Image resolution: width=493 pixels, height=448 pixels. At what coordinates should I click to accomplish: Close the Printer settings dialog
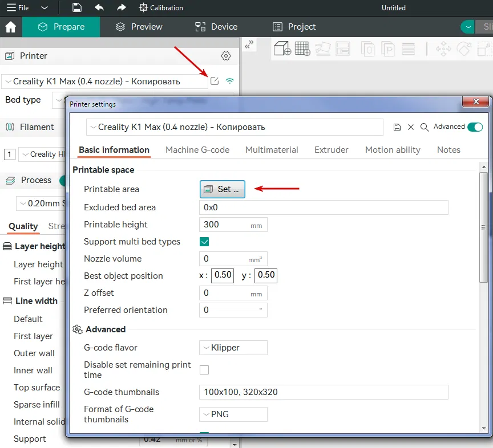[476, 101]
